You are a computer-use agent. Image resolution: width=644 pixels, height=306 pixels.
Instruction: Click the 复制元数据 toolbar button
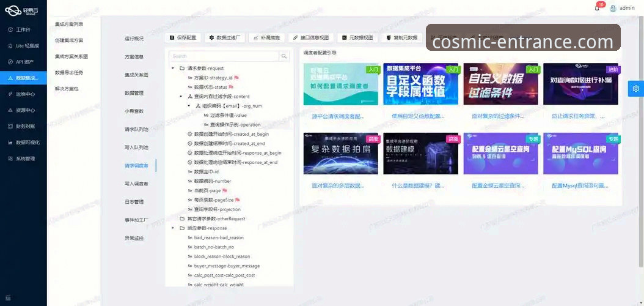click(x=401, y=37)
